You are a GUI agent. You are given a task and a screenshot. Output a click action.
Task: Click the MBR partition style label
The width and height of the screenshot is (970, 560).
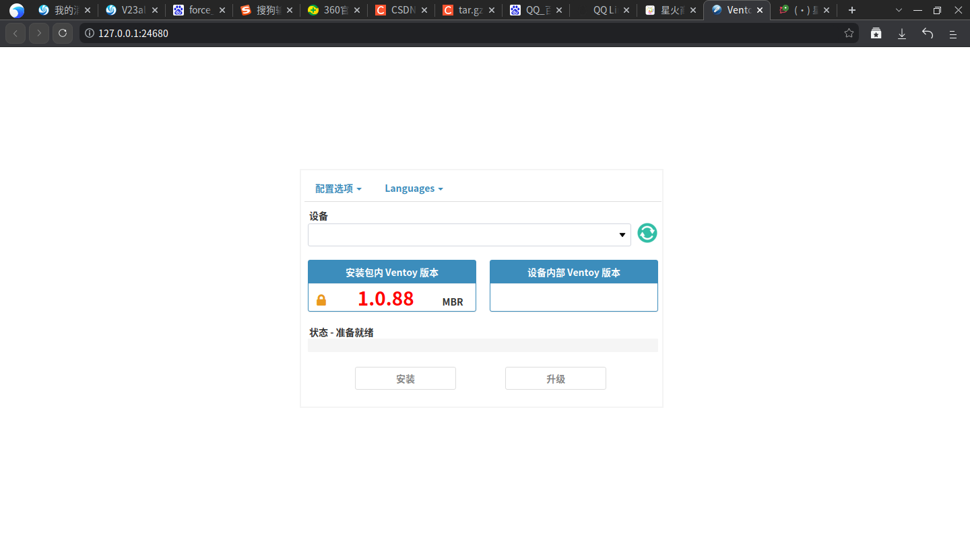(453, 302)
